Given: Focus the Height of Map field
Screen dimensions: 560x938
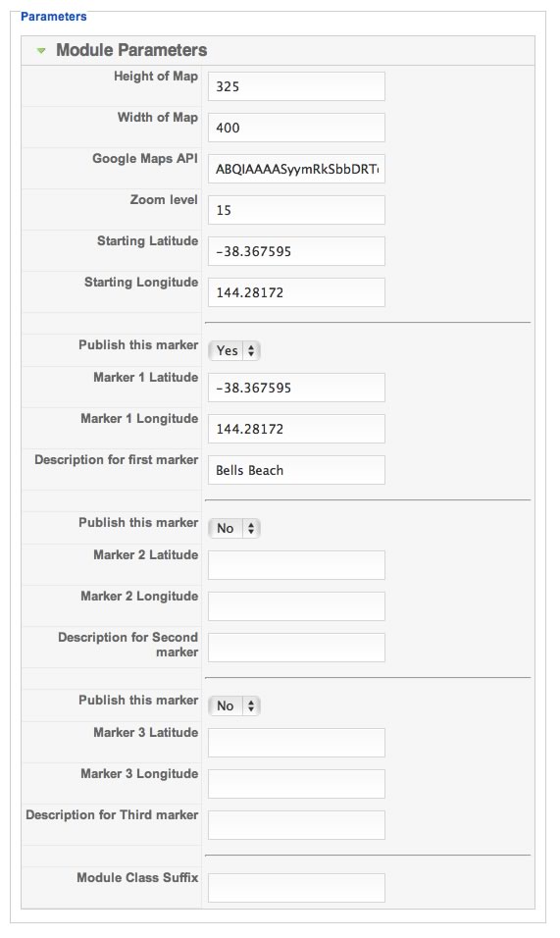Looking at the screenshot, I should coord(296,86).
